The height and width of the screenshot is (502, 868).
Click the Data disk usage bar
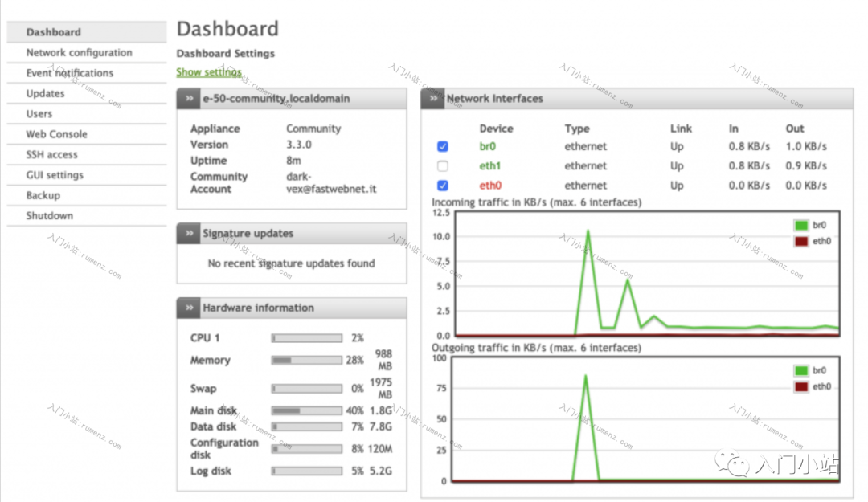307,426
